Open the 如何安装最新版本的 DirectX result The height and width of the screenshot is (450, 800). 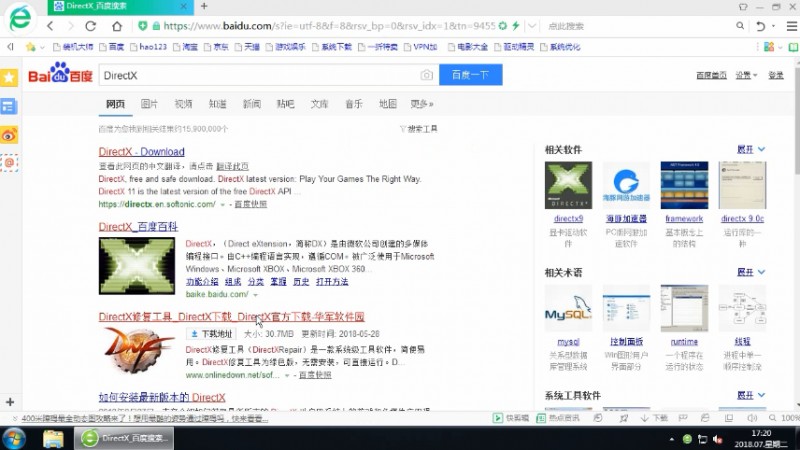click(162, 397)
